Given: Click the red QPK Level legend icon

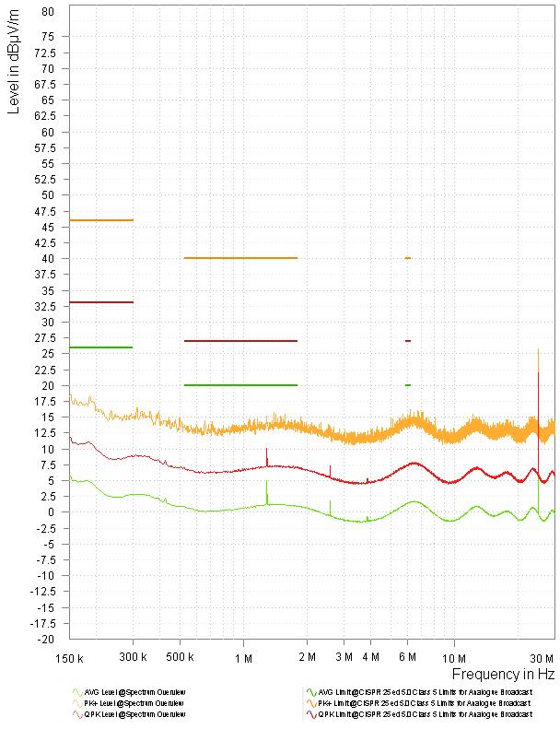Looking at the screenshot, I should pos(77,714).
